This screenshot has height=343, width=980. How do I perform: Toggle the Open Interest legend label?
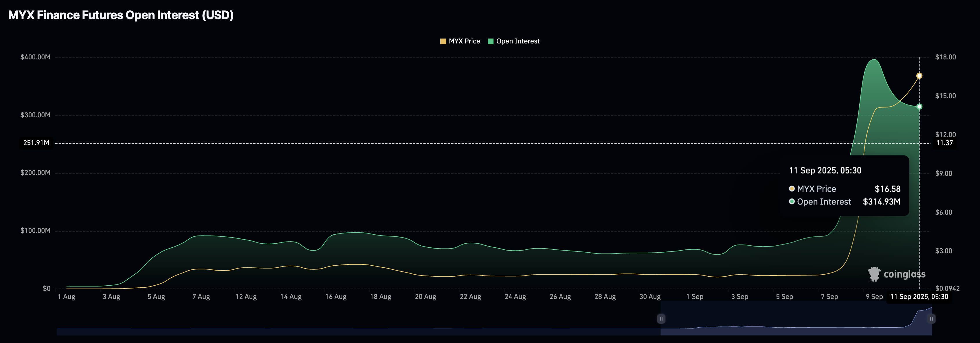click(517, 41)
